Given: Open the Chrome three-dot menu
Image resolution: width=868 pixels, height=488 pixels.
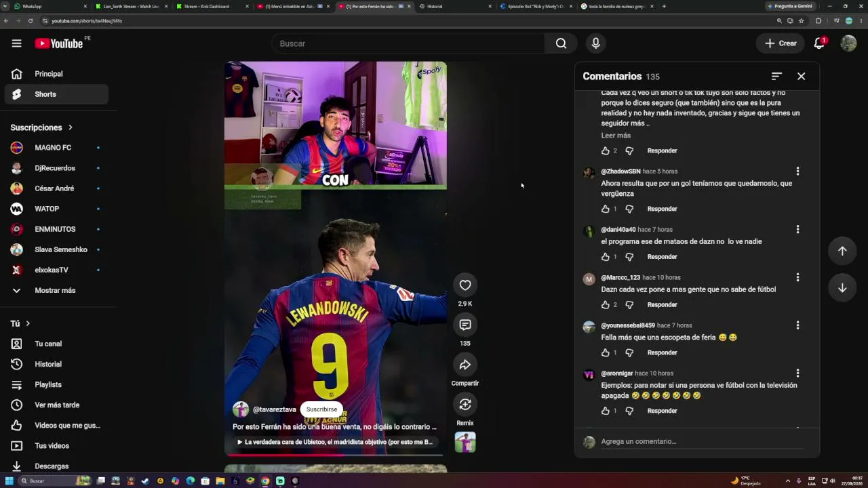Looking at the screenshot, I should point(861,21).
